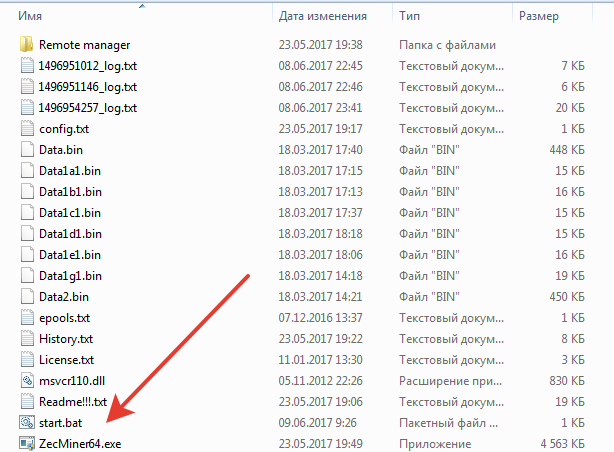
Task: Select the Readme!!!.txt file icon
Action: point(27,402)
